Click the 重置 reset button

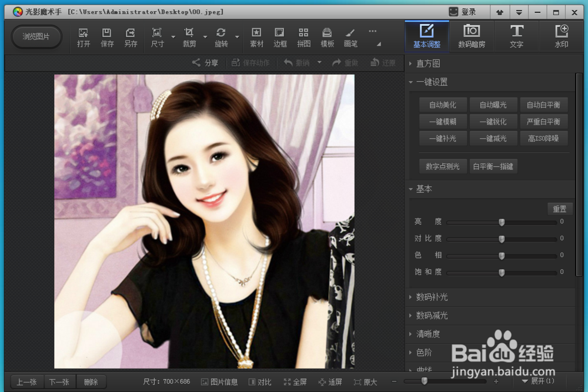(x=560, y=209)
